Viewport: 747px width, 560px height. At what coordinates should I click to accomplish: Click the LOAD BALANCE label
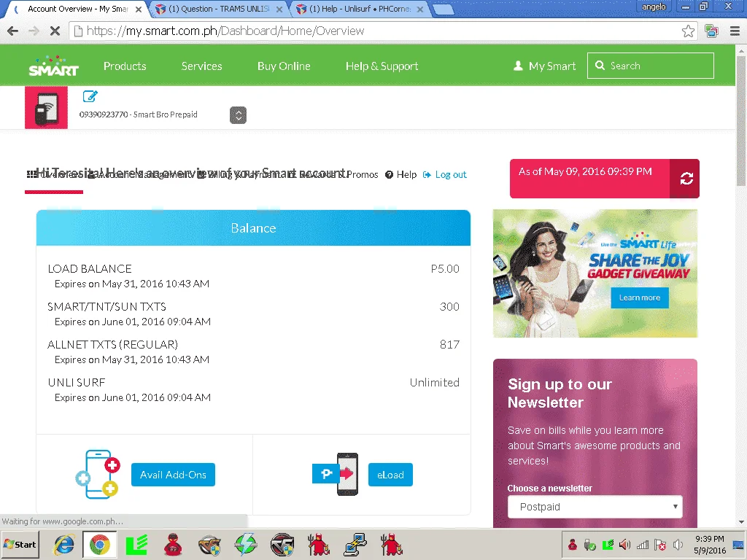90,268
